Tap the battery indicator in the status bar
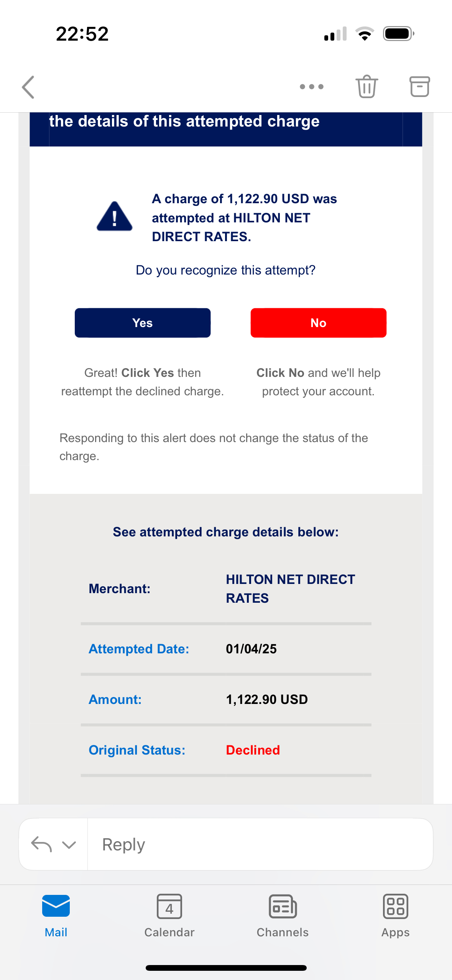 click(x=399, y=34)
